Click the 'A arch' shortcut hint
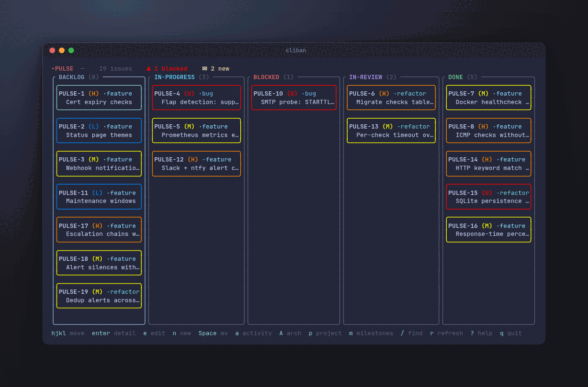588x387 pixels. (290, 333)
